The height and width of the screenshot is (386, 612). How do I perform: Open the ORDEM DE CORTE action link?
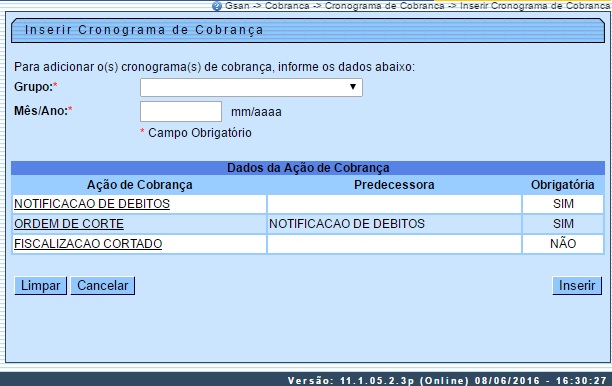69,224
